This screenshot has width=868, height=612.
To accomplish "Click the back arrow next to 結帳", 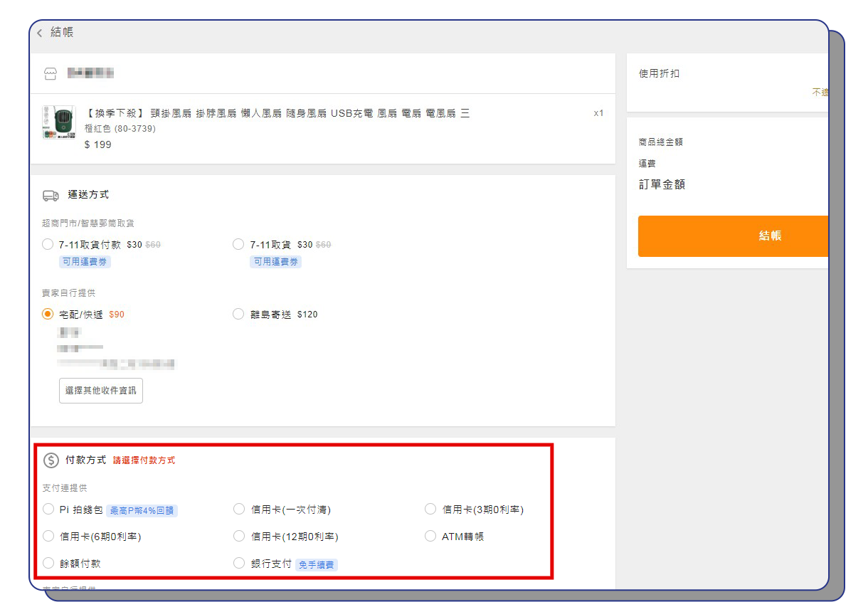I will coord(40,33).
